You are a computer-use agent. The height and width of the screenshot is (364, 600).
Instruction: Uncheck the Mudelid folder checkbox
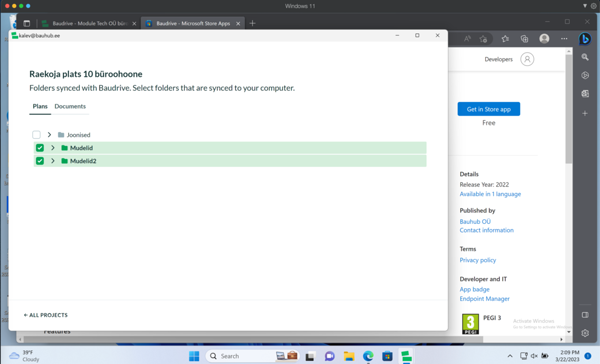(x=40, y=148)
